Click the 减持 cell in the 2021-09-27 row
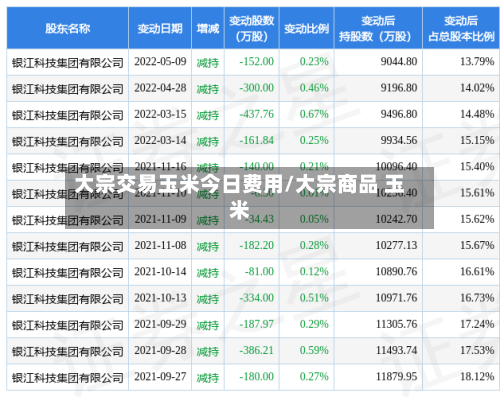The image size is (500, 397). (208, 378)
